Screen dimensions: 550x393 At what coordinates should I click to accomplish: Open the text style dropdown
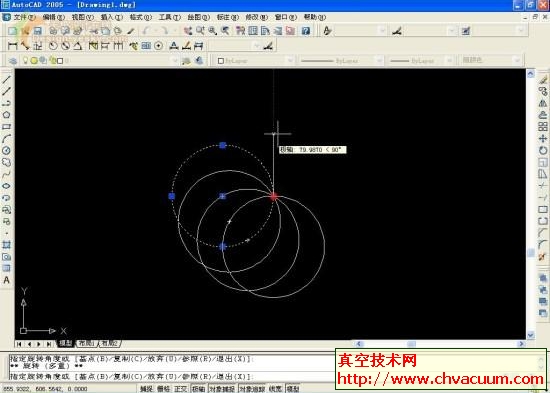tap(361, 31)
